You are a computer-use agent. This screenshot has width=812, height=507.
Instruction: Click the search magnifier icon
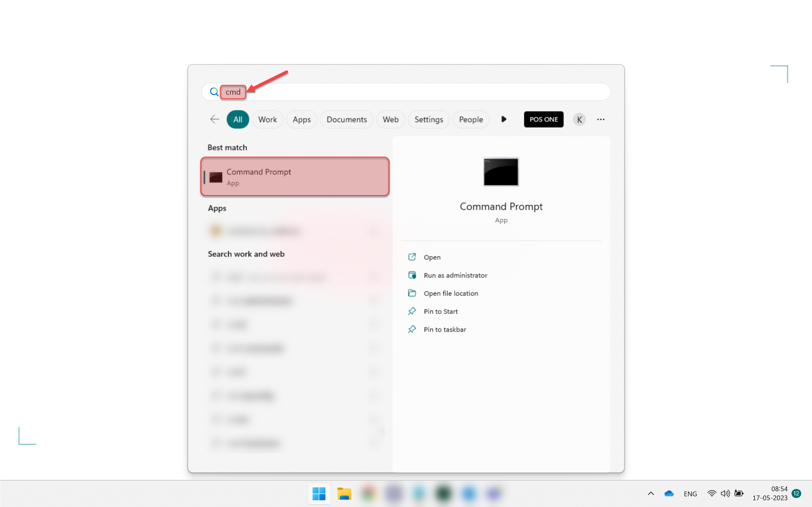click(214, 92)
